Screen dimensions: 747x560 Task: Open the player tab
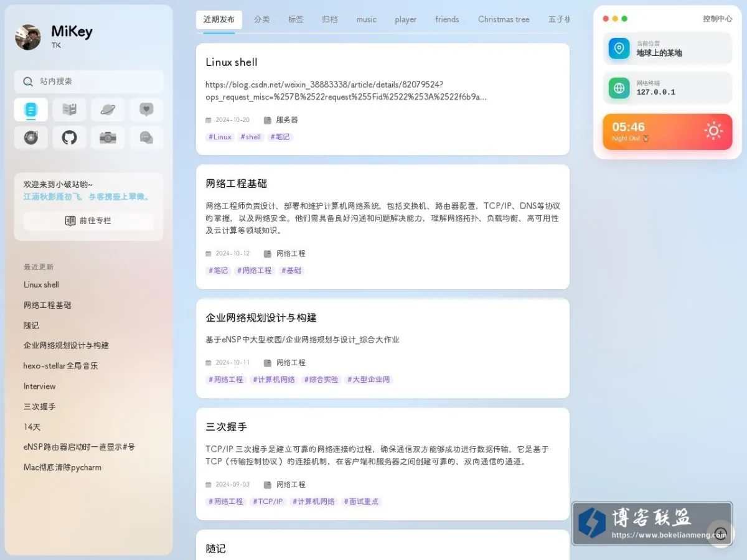[x=405, y=19]
